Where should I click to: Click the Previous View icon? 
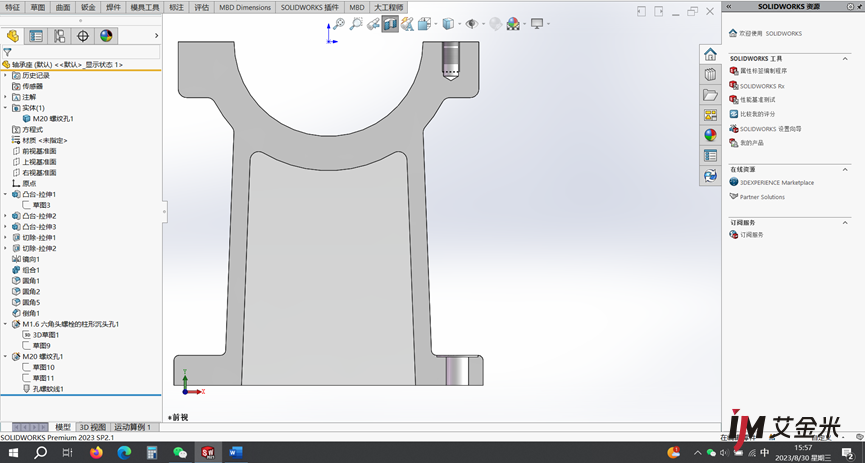click(373, 24)
